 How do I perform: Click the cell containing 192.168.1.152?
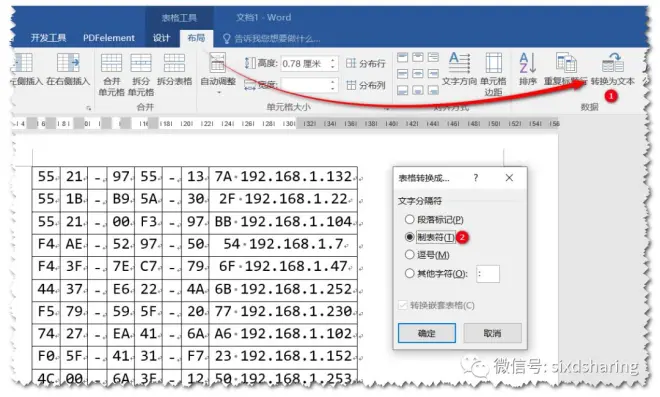click(283, 357)
